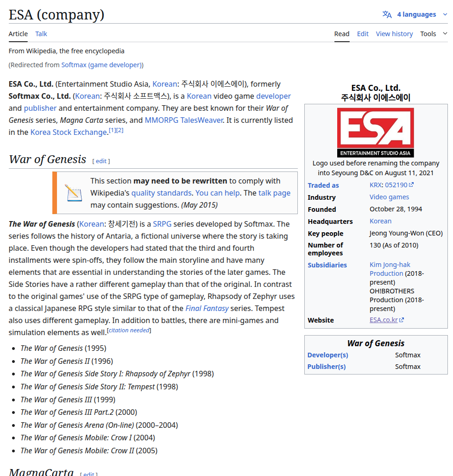
Task: Open the quality standards link
Action: click(x=161, y=193)
